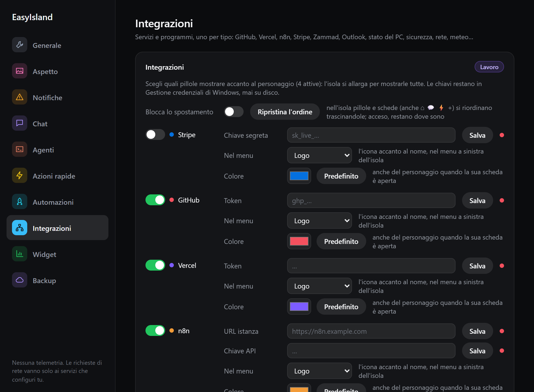Click the Automazioni rocket icon
The height and width of the screenshot is (392, 534).
pos(20,201)
